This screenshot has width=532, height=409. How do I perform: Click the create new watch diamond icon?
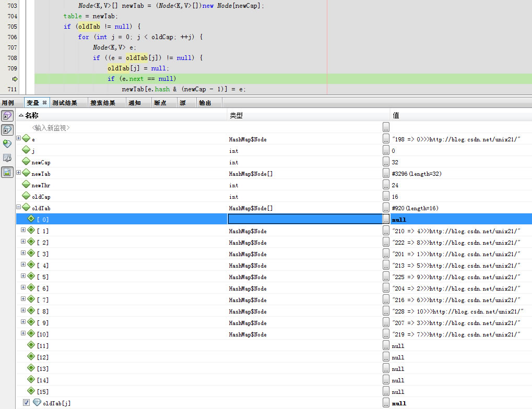click(x=7, y=144)
